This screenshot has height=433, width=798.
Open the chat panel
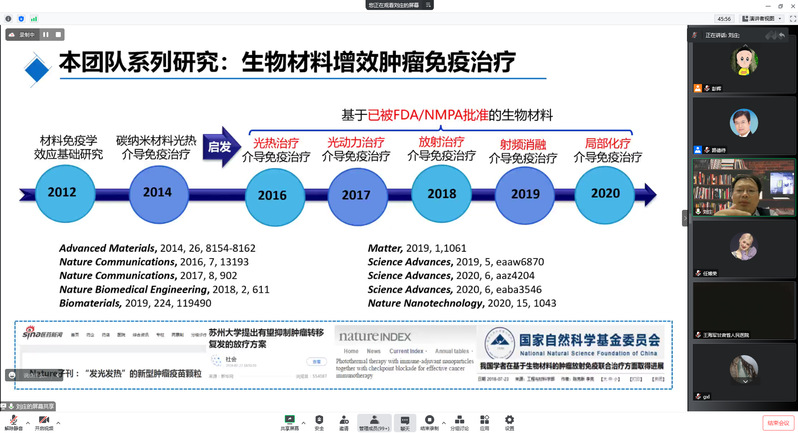[x=405, y=422]
